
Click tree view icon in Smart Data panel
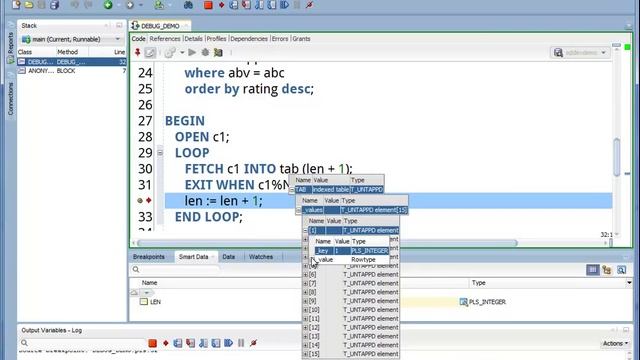(607, 270)
